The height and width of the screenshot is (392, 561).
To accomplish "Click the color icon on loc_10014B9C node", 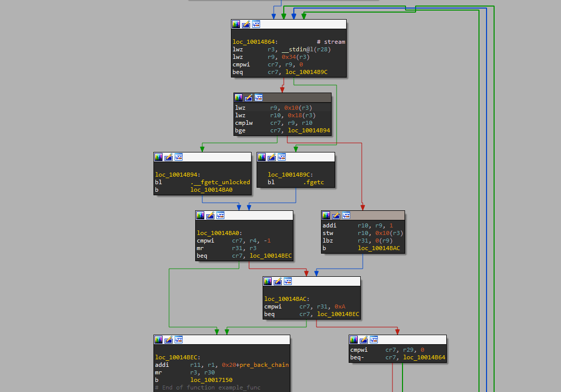I will pos(262,157).
